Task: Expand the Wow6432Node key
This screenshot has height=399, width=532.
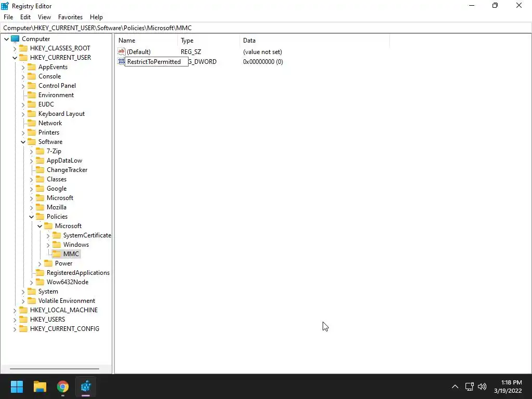Action: click(x=31, y=282)
